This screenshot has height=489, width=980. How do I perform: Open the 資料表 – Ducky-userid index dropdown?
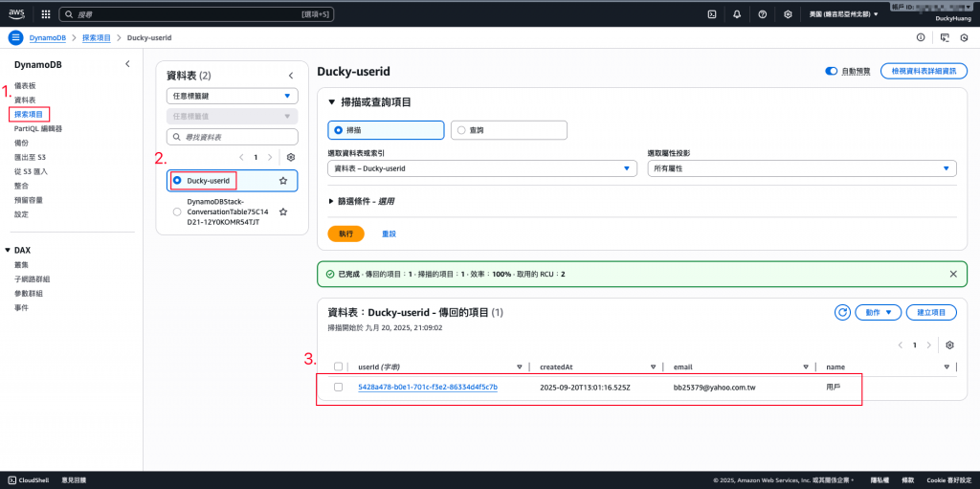482,168
